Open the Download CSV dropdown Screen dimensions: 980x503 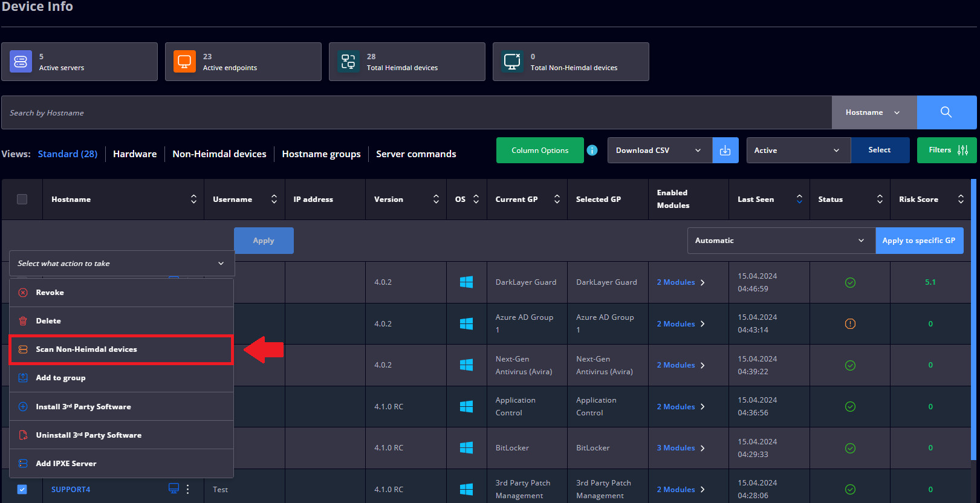[x=660, y=151]
